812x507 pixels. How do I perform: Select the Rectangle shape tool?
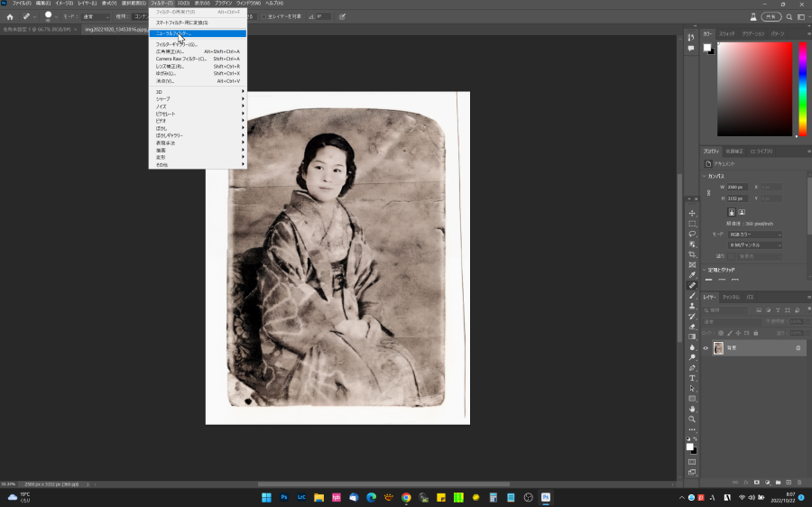coord(692,399)
